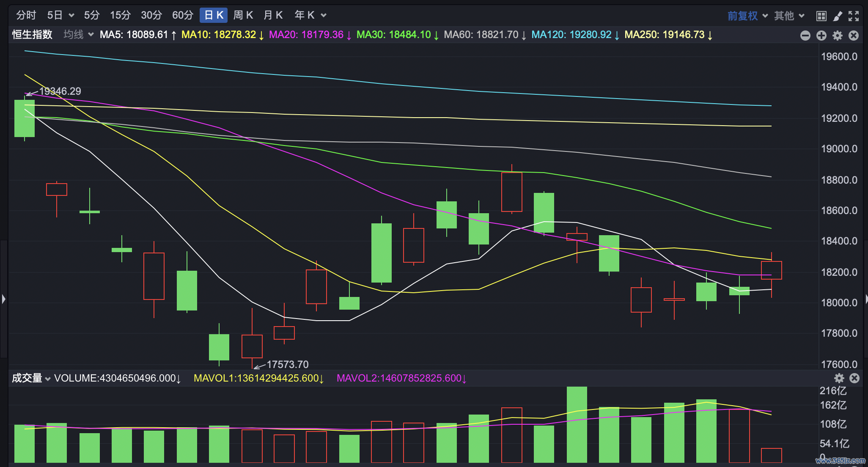Zoom out the main chart with minus icon
The image size is (868, 467).
805,36
